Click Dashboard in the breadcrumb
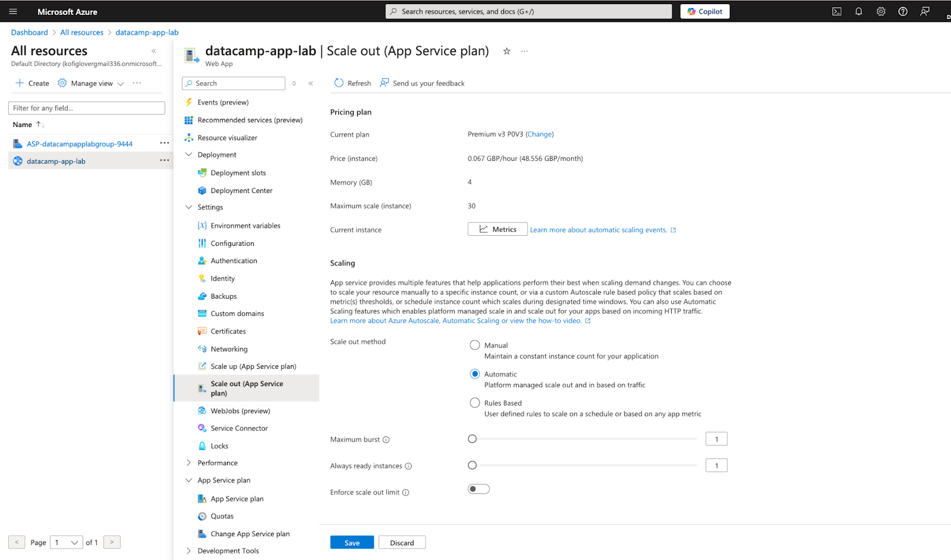This screenshot has width=951, height=560. pos(29,33)
